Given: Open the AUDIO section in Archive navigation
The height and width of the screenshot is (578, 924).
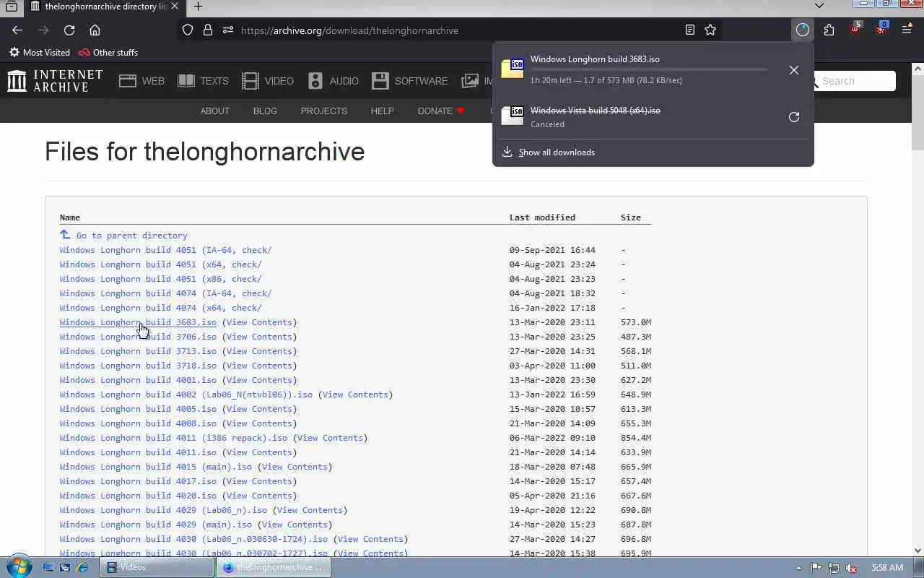Looking at the screenshot, I should [333, 81].
